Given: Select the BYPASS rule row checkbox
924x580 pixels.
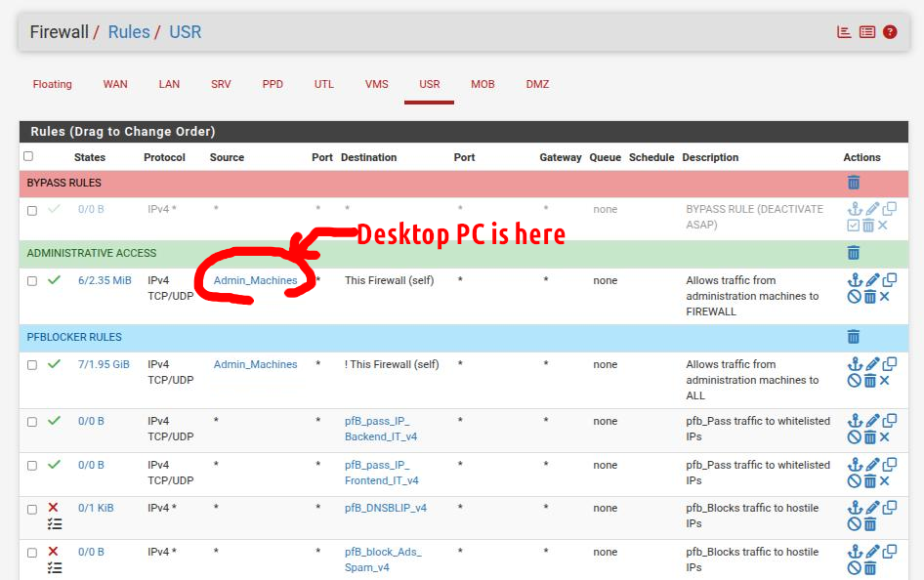Looking at the screenshot, I should click(32, 210).
